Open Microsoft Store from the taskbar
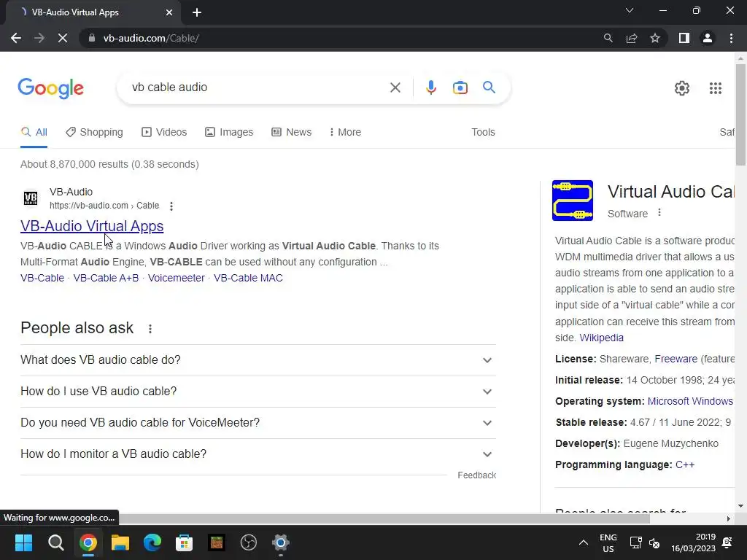Image resolution: width=747 pixels, height=560 pixels. click(185, 542)
